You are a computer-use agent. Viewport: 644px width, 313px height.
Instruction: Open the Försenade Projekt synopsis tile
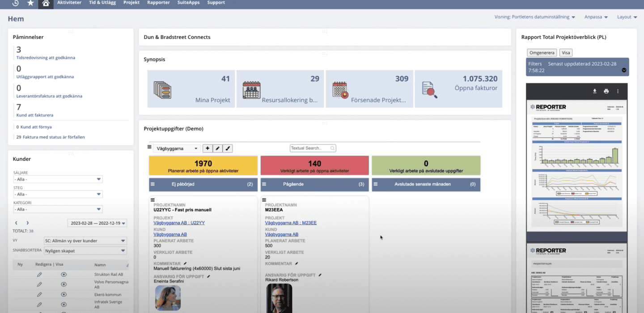click(369, 89)
